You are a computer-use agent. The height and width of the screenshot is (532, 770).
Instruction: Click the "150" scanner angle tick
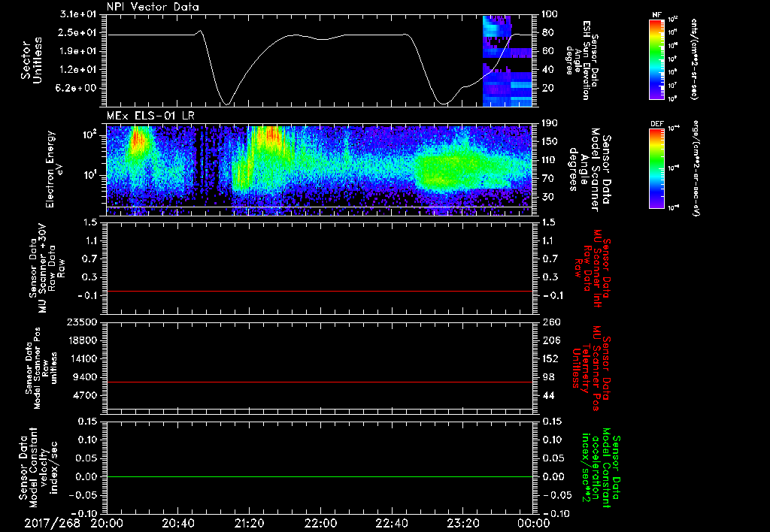point(550,142)
